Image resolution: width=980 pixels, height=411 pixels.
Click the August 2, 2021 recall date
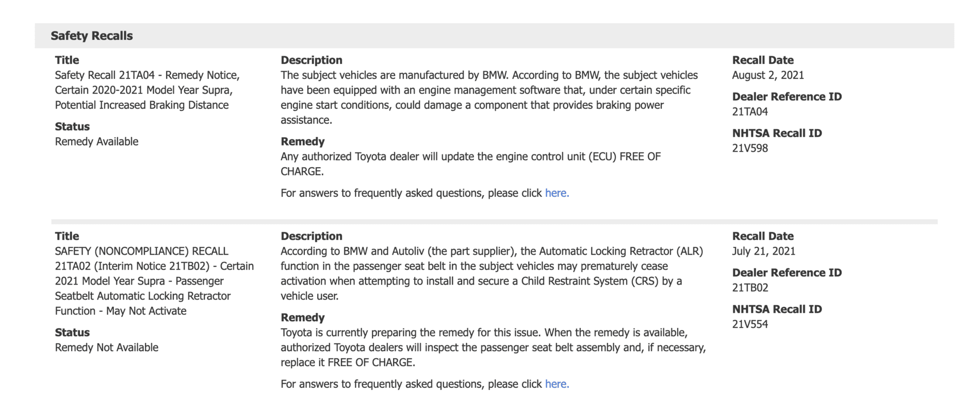click(x=768, y=75)
